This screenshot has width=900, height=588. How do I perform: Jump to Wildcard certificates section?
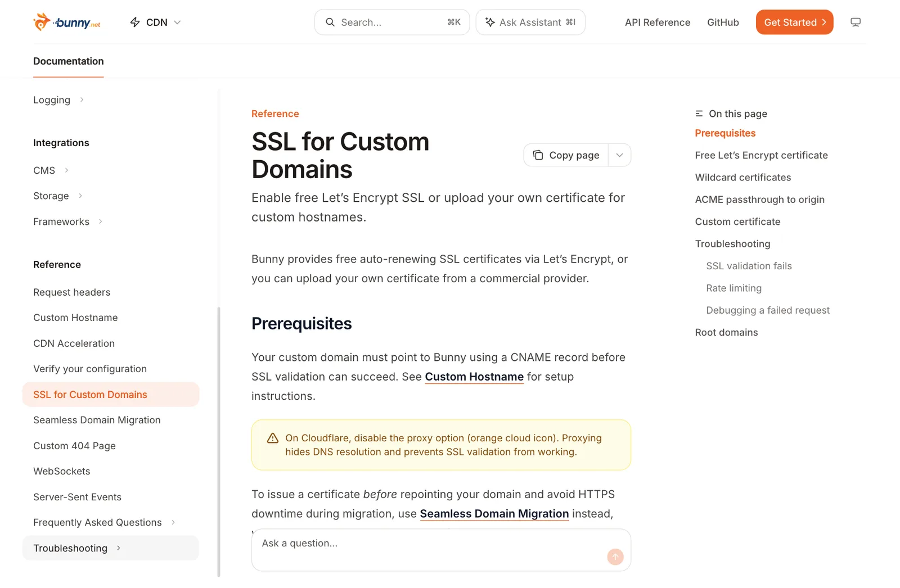point(743,178)
